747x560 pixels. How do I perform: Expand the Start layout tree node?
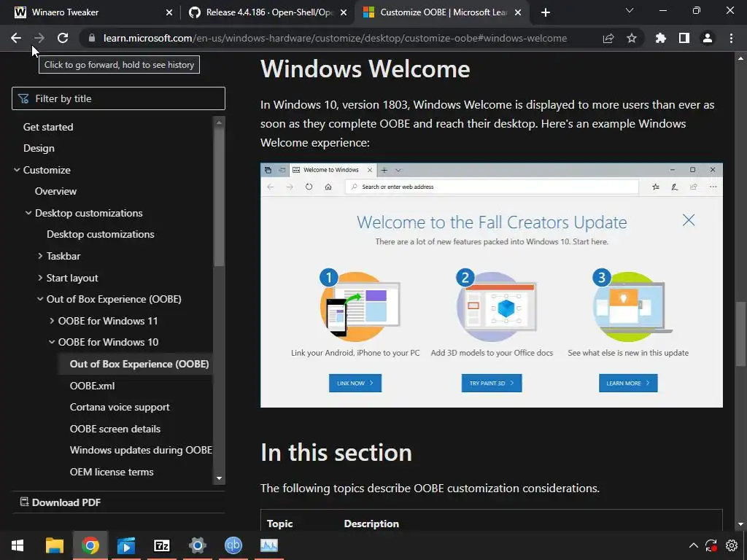(x=41, y=278)
